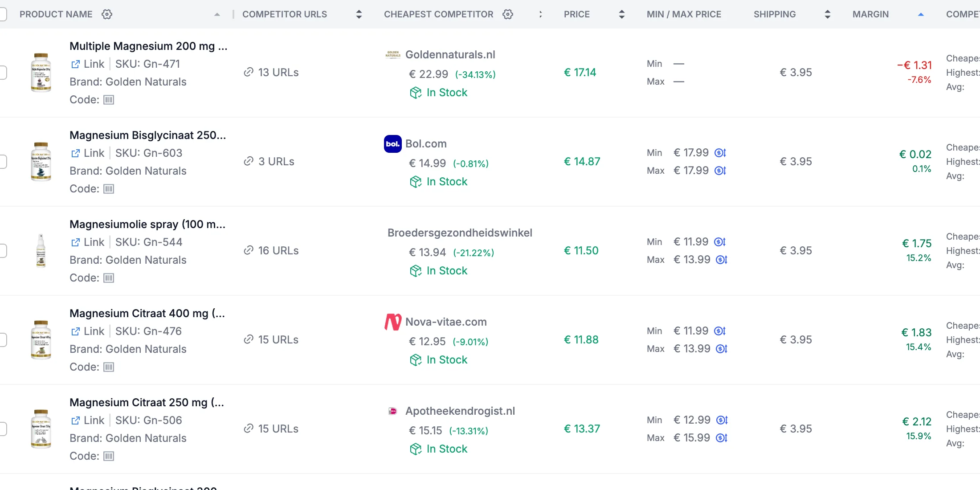This screenshot has height=490, width=980.
Task: Edit Max price € 13.99 for Magnesiumolie spray
Action: tap(722, 260)
